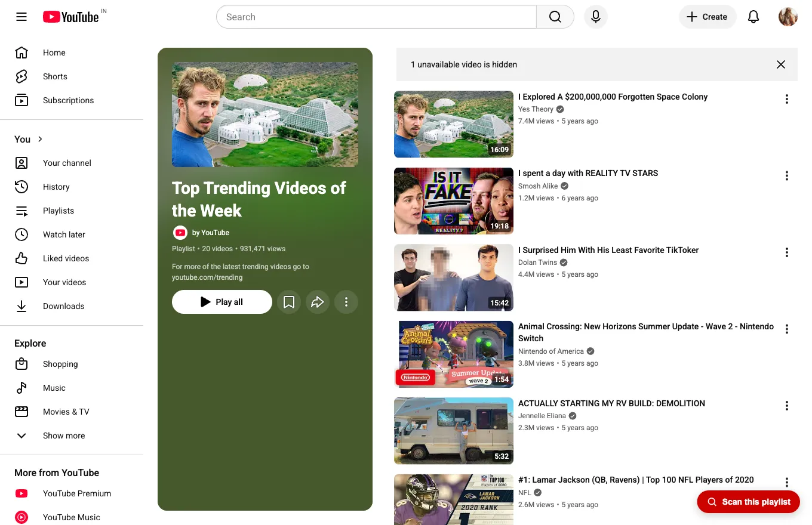The image size is (812, 525).
Task: Expand the You section chevron
Action: point(41,139)
